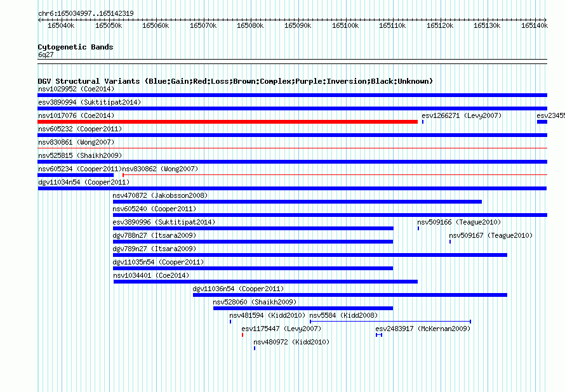Select the blue bar under dgv788n27
The width and height of the screenshot is (565, 392).
253,242
